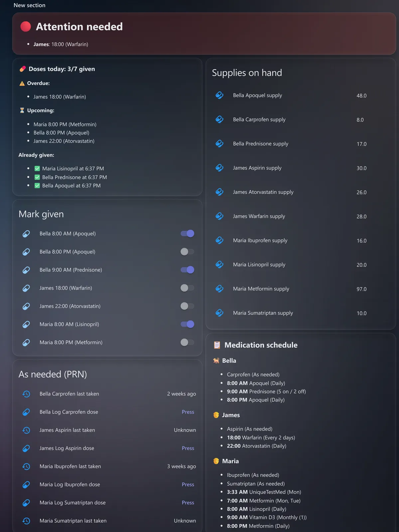This screenshot has width=399, height=532.
Task: Mark Maria 8:00 PM (Metformin) as given
Action: tap(187, 342)
